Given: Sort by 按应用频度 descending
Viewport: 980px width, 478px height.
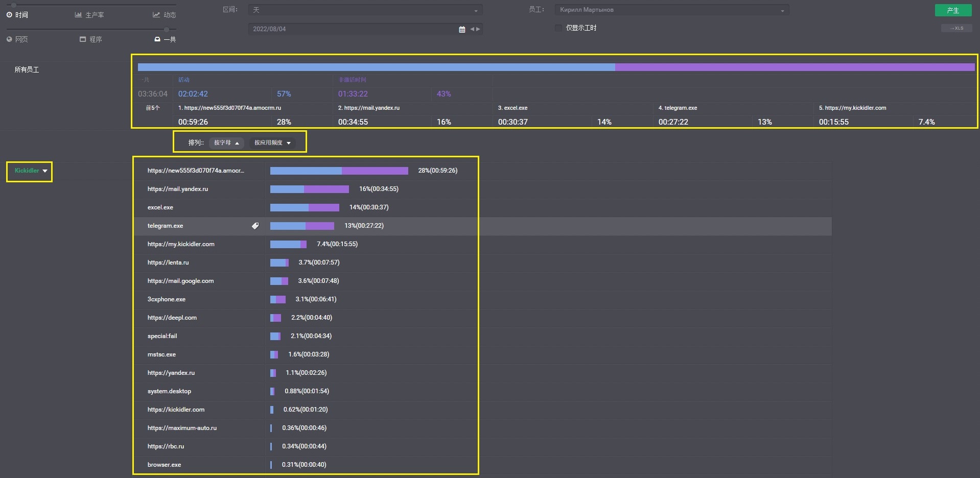Looking at the screenshot, I should tap(272, 142).
